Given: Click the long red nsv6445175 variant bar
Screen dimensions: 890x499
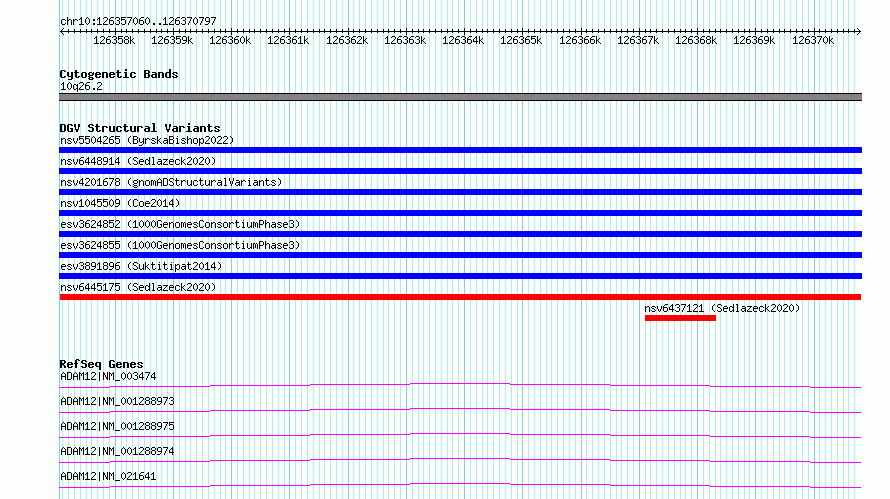Looking at the screenshot, I should click(460, 297).
